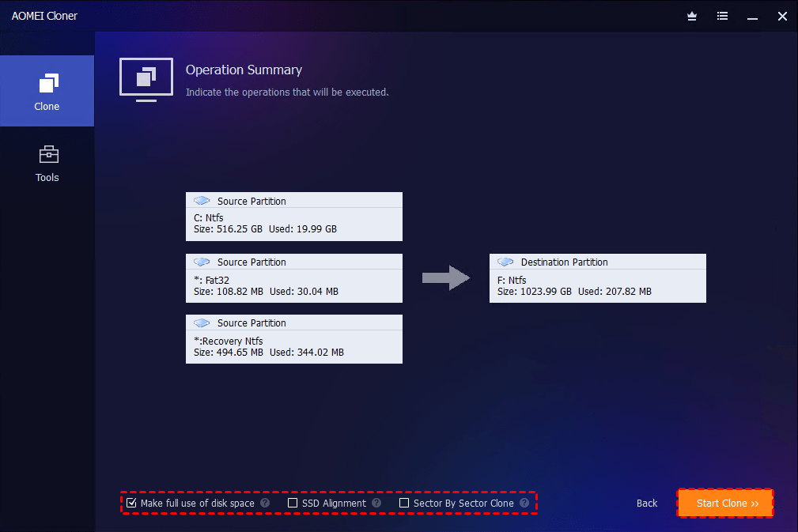The width and height of the screenshot is (798, 532).
Task: Select the Recovery Ntfs source partition box
Action: click(294, 339)
